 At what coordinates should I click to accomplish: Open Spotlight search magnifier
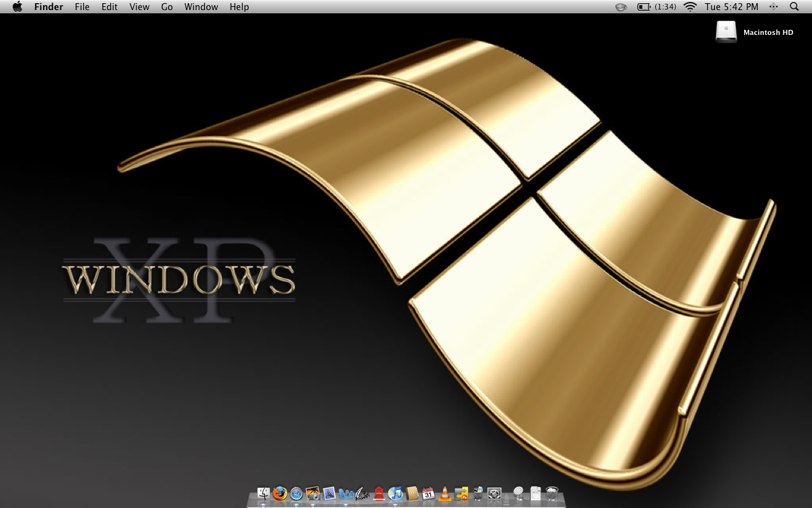(794, 7)
